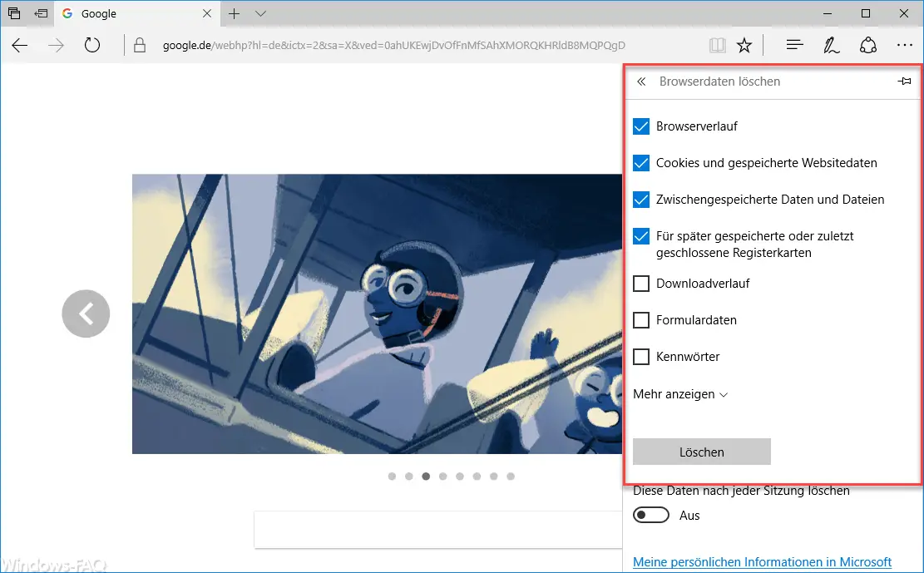Viewport: 924px width, 573px height.
Task: Uncheck Für später gespeicherte Registerkarten checkbox
Action: tap(641, 236)
